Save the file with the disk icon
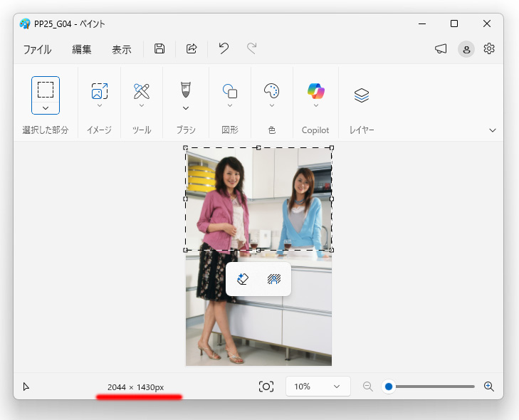This screenshot has height=420, width=519. 159,48
